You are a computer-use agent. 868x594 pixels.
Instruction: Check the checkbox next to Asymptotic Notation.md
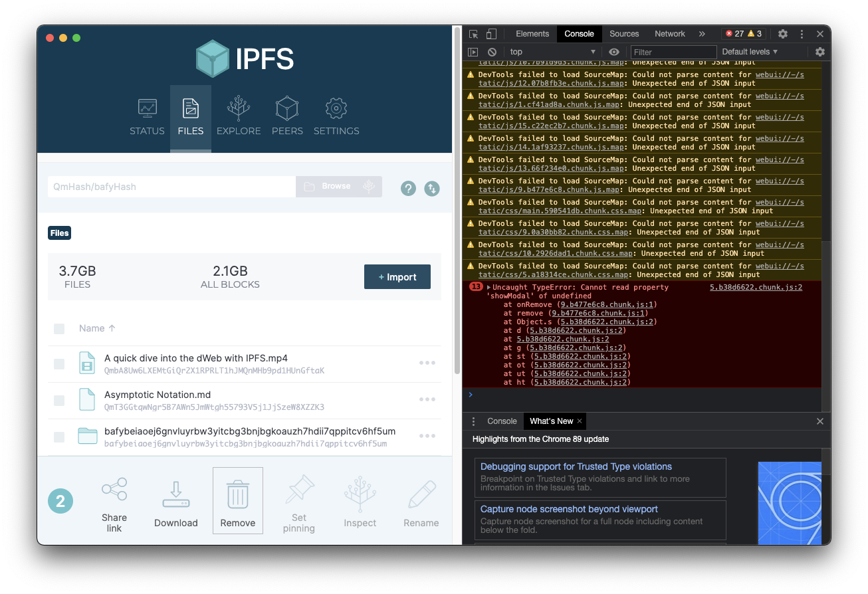coord(58,399)
